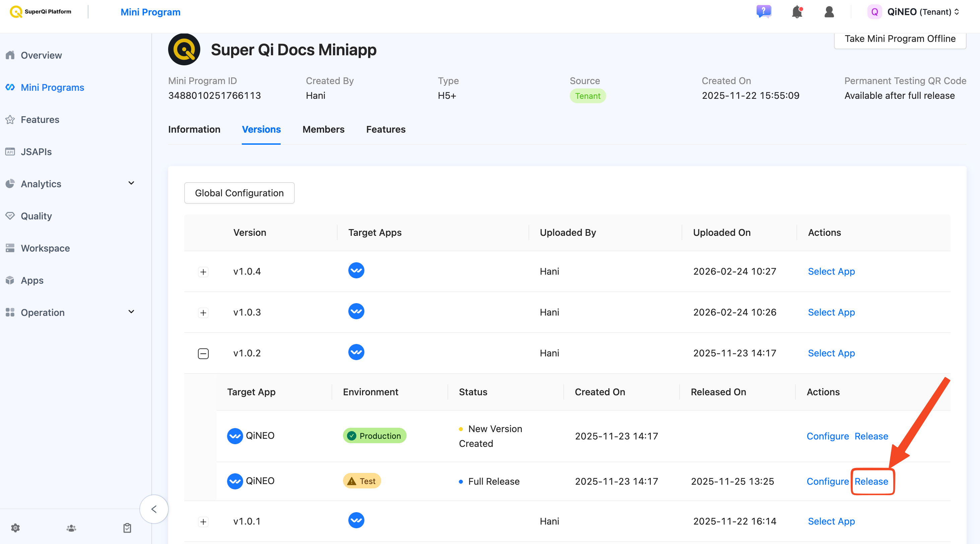Open the notifications bell
Viewport: 980px width, 544px height.
797,11
